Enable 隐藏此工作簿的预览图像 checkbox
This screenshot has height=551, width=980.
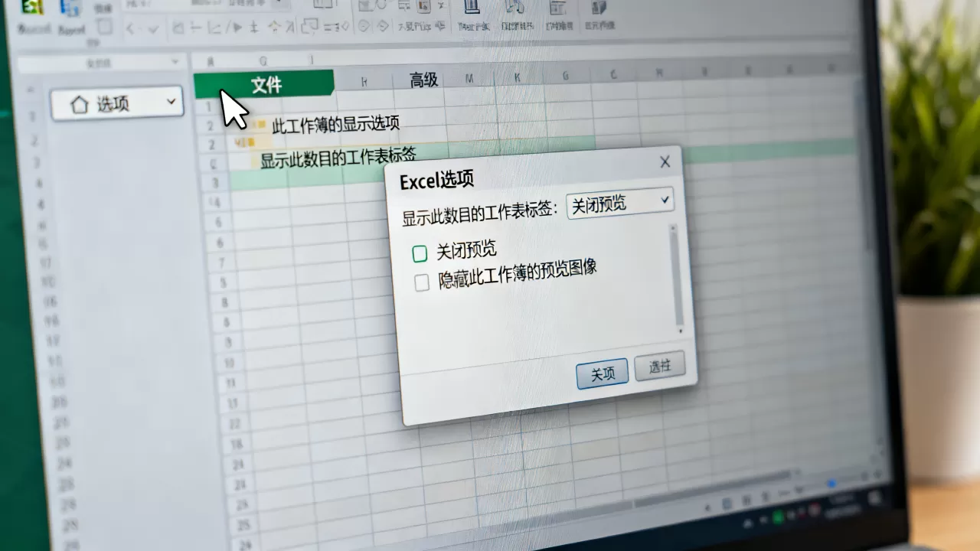pyautogui.click(x=422, y=282)
